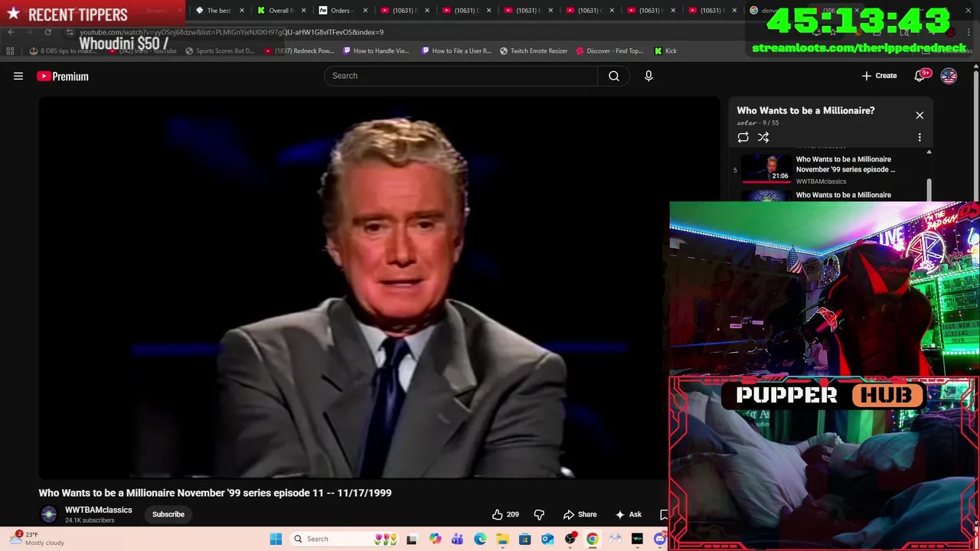Switch to Chrome in the taskbar
This screenshot has height=551, width=980.
coord(592,539)
